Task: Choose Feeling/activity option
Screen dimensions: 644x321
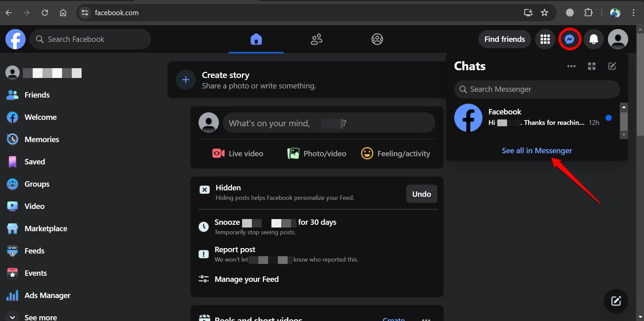Action: click(x=395, y=154)
